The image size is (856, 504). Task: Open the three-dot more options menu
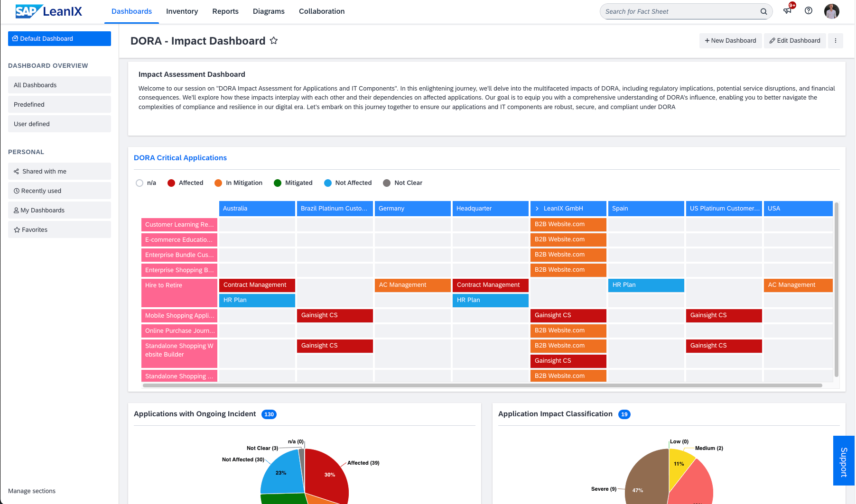coord(836,41)
